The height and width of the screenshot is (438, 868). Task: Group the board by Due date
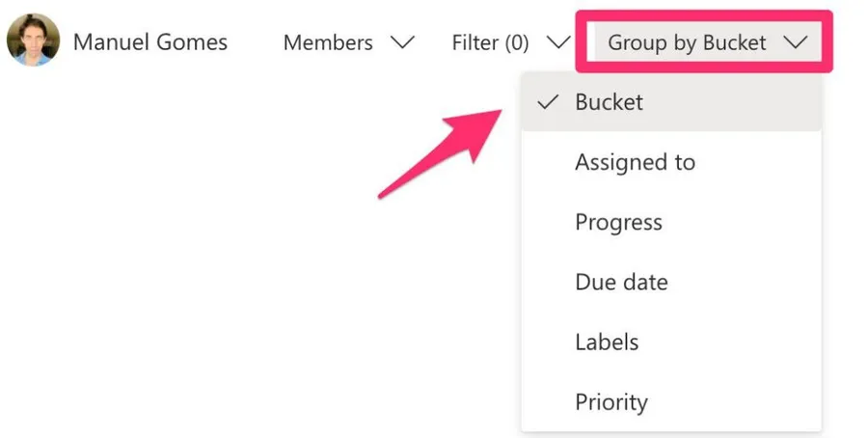(x=621, y=282)
